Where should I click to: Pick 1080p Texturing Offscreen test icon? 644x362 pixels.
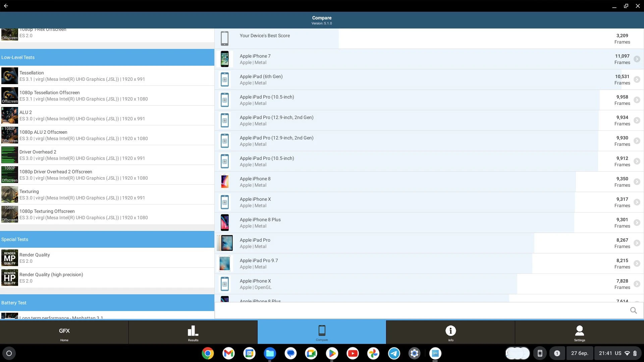(10, 214)
